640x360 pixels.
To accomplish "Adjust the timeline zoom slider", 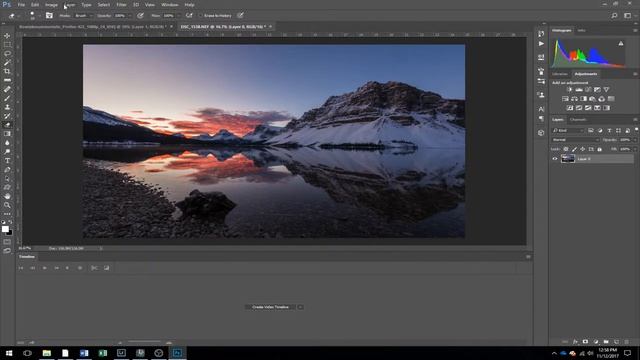I will click(144, 342).
